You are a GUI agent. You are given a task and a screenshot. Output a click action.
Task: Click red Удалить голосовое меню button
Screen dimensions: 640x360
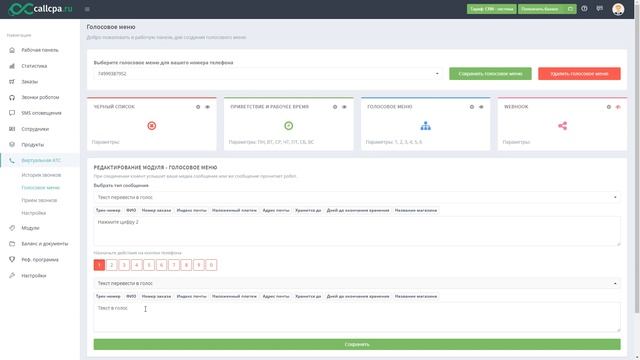(x=579, y=74)
